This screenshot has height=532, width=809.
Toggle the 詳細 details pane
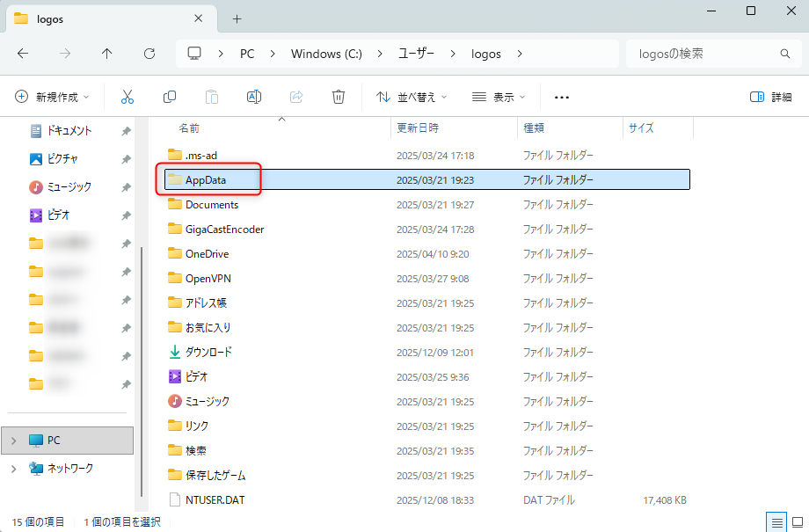(x=771, y=97)
